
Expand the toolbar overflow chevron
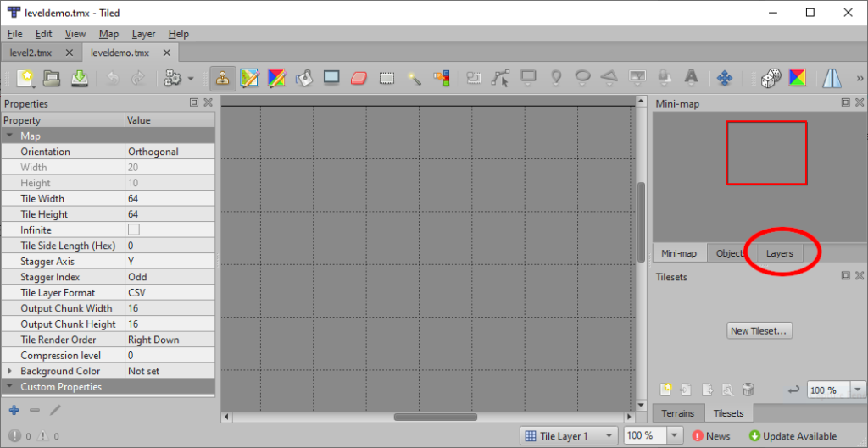(x=860, y=79)
